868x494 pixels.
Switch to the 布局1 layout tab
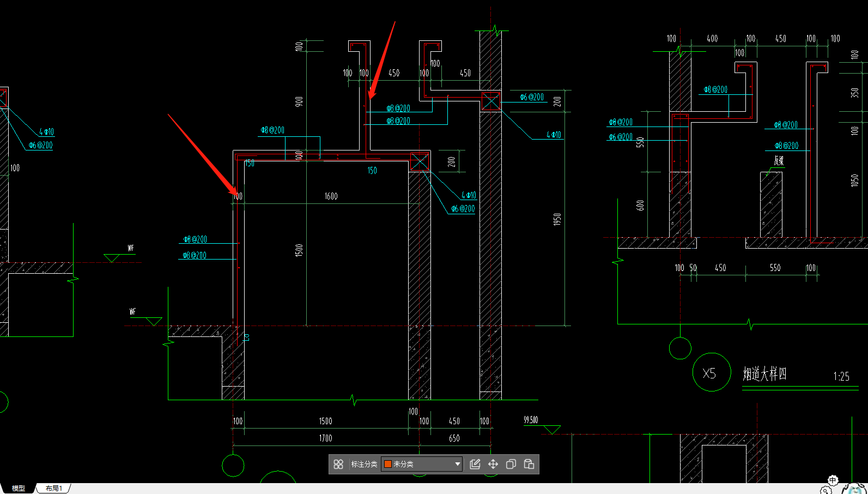[54, 489]
